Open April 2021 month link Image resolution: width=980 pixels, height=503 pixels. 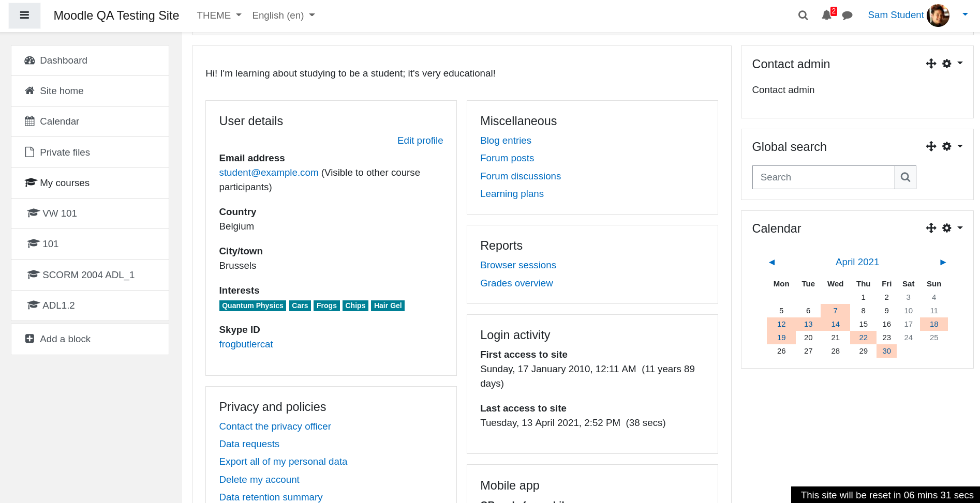(857, 262)
